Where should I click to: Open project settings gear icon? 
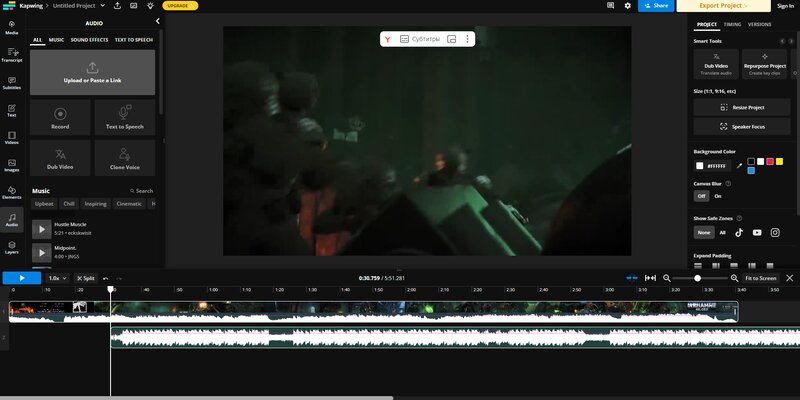click(628, 6)
